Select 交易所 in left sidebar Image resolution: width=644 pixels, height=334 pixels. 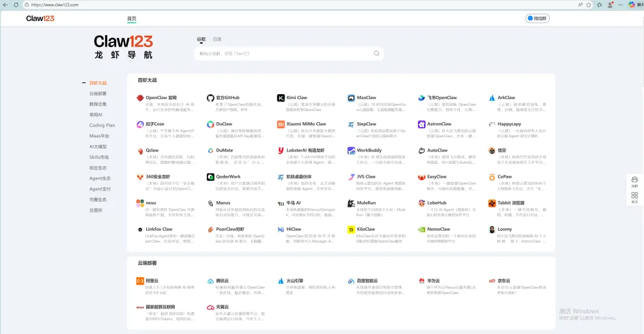pyautogui.click(x=95, y=210)
